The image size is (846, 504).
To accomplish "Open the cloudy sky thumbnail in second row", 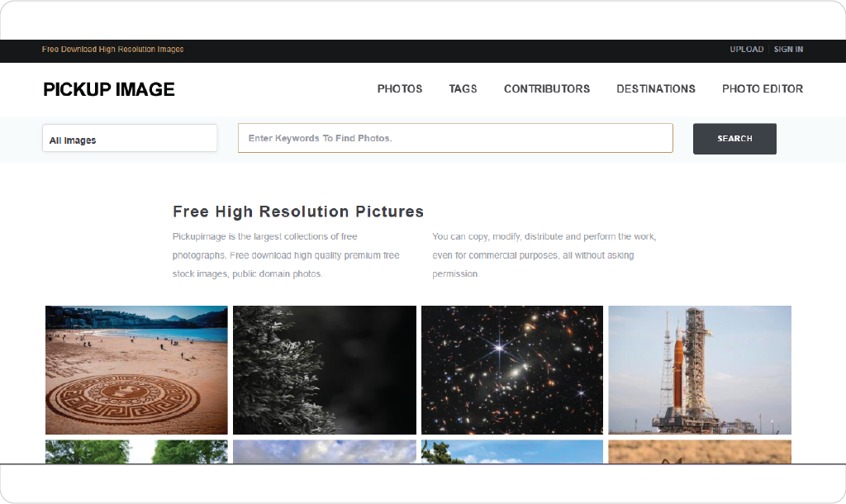I will [x=325, y=451].
